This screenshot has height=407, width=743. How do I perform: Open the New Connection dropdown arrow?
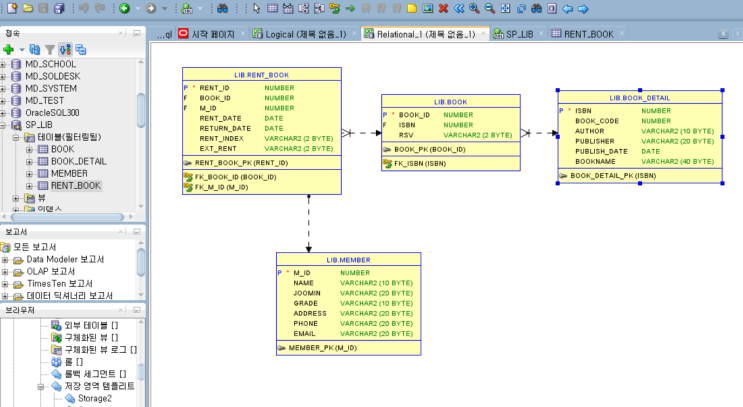click(22, 49)
